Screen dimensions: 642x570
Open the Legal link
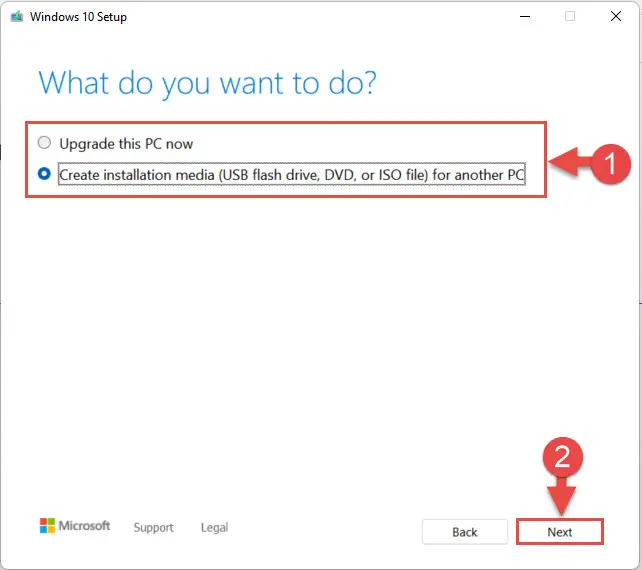coord(215,527)
